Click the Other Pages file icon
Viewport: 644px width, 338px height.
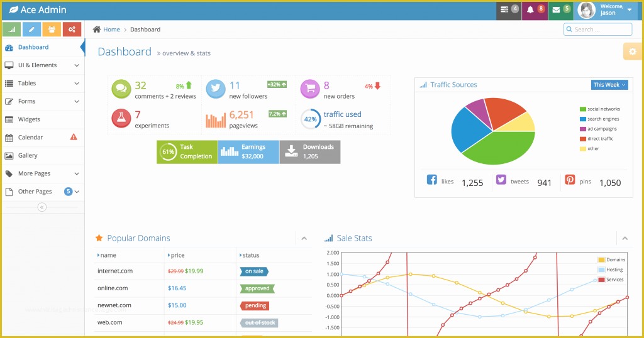click(x=9, y=192)
